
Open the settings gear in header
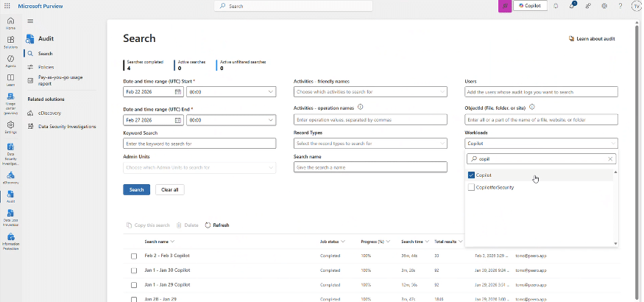click(604, 6)
